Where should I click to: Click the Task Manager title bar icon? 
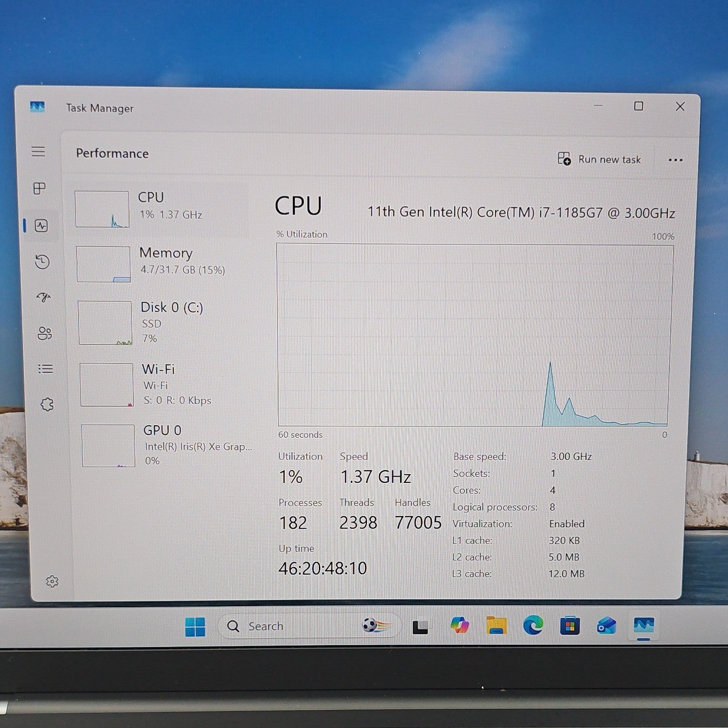click(37, 107)
